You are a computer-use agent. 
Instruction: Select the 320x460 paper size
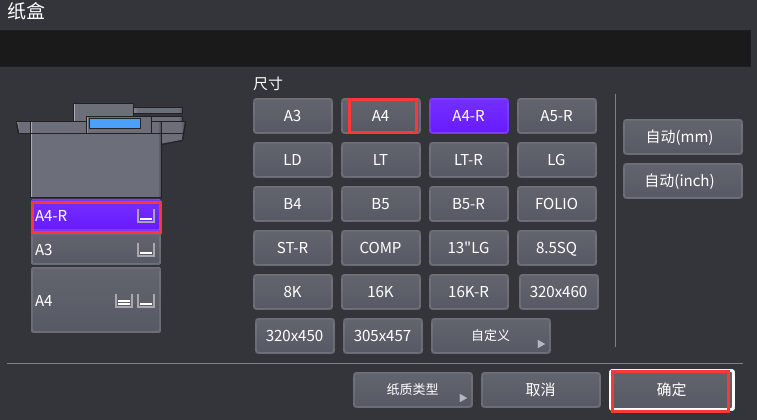click(559, 291)
